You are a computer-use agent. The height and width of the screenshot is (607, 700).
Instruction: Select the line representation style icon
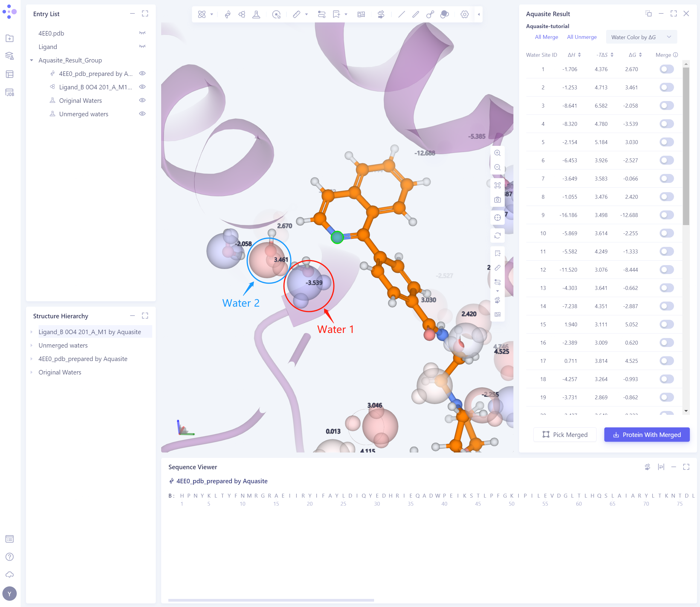pos(402,14)
